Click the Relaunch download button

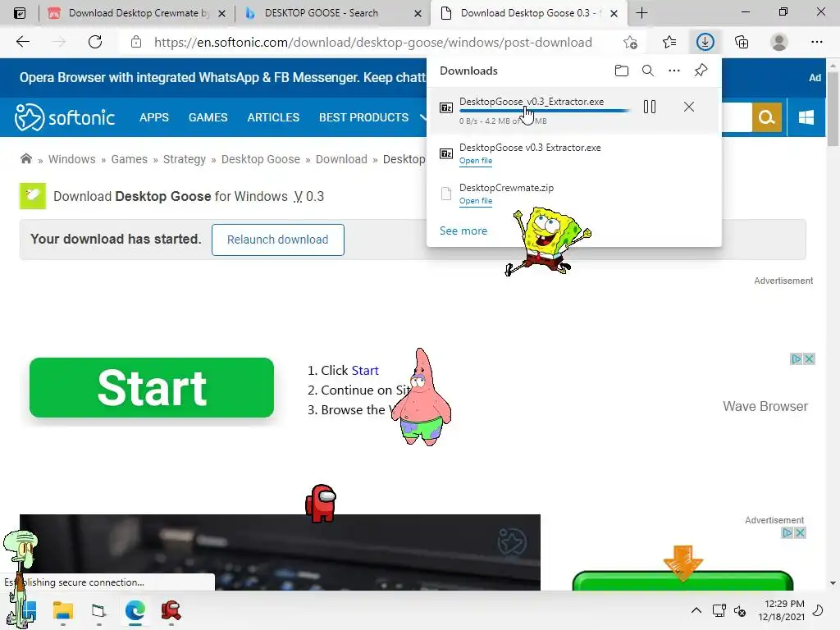pyautogui.click(x=277, y=240)
